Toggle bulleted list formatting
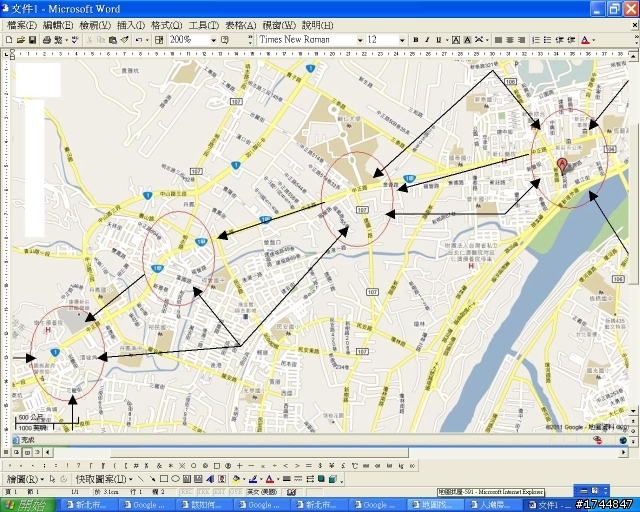This screenshot has height=512, width=640. point(547,40)
